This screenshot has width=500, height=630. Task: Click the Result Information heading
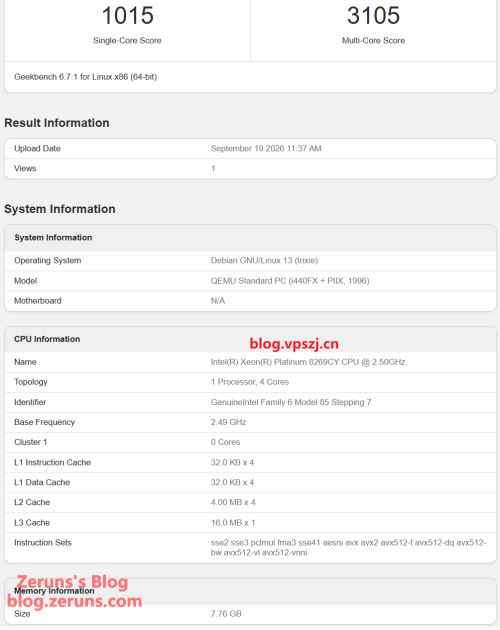pos(57,123)
